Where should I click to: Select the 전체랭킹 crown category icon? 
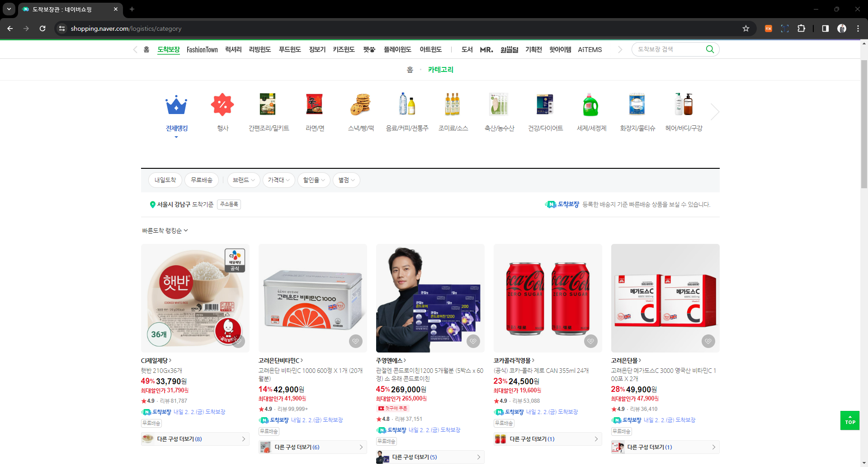coord(176,105)
